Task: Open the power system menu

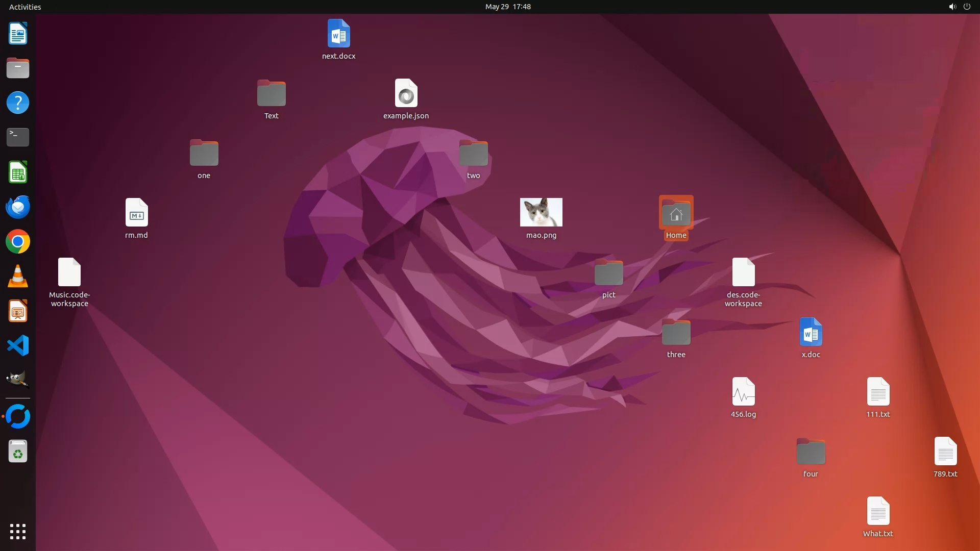Action: (967, 7)
